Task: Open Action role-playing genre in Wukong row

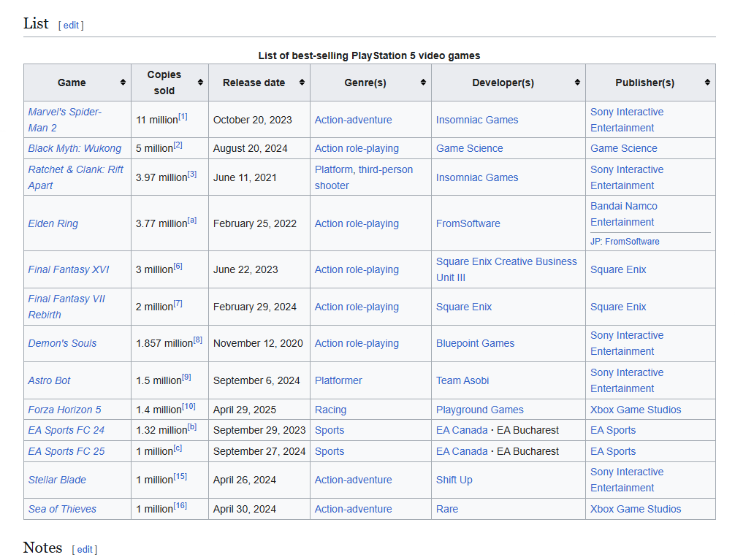Action: (357, 148)
